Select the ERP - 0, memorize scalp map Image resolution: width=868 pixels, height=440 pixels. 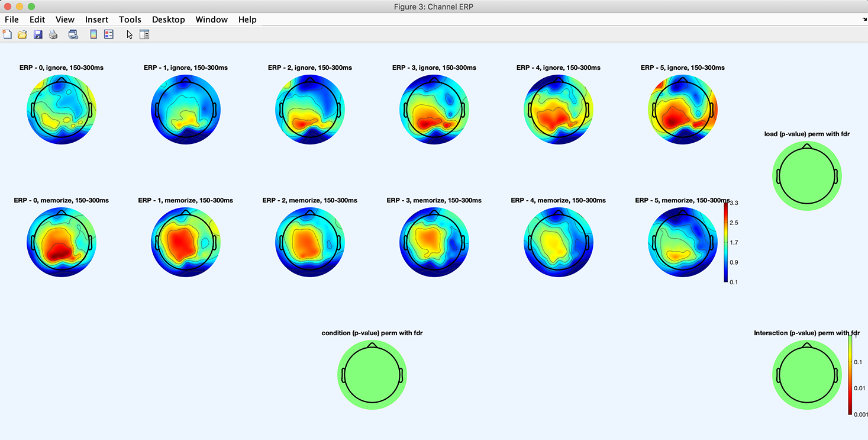click(x=62, y=243)
